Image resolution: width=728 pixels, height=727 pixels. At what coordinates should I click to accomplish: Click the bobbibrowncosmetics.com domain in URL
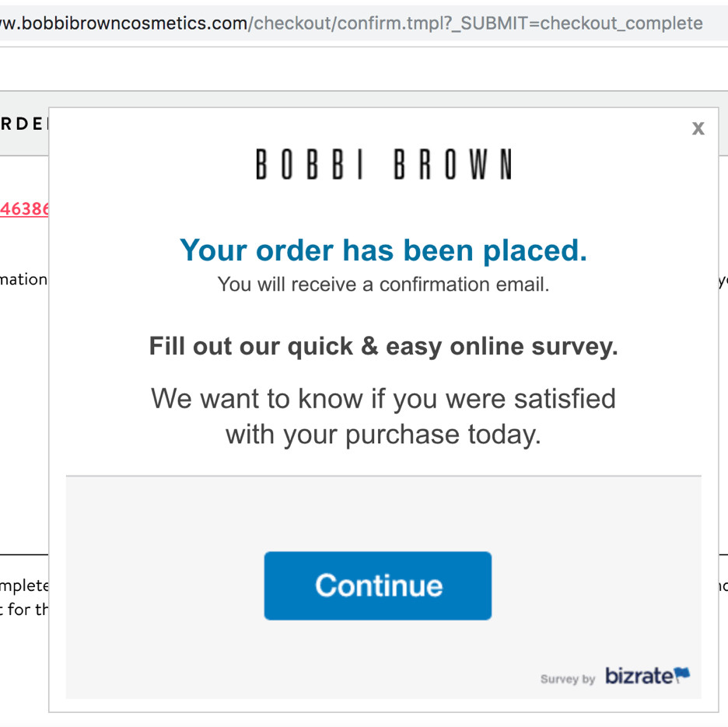point(124,23)
